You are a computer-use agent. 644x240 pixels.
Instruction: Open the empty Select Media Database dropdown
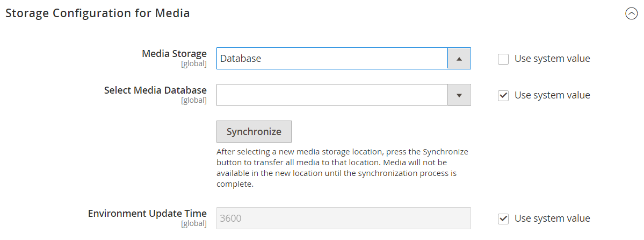[343, 95]
